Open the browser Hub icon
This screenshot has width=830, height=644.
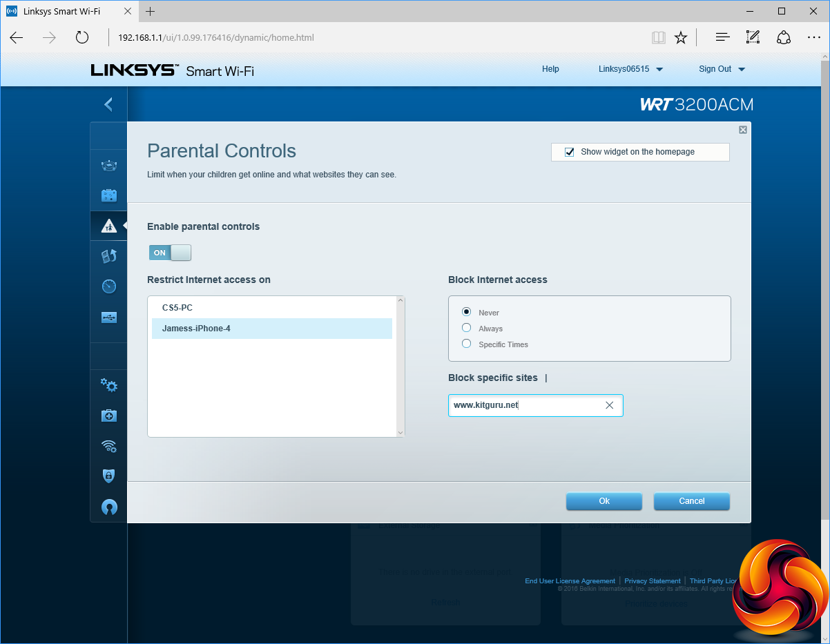tap(722, 38)
